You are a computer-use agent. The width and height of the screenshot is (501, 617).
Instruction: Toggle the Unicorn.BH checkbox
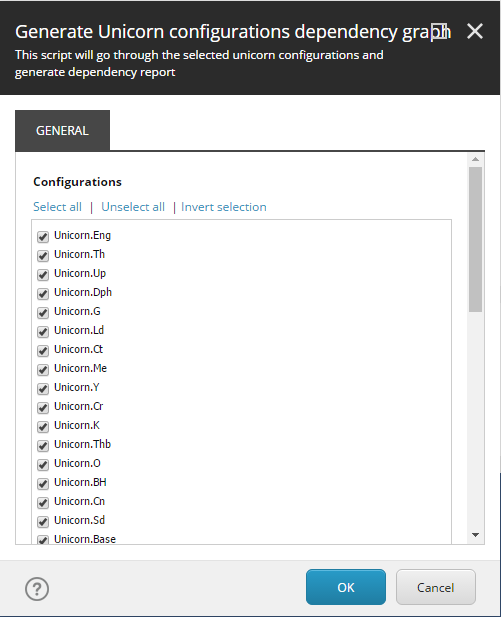(x=43, y=484)
